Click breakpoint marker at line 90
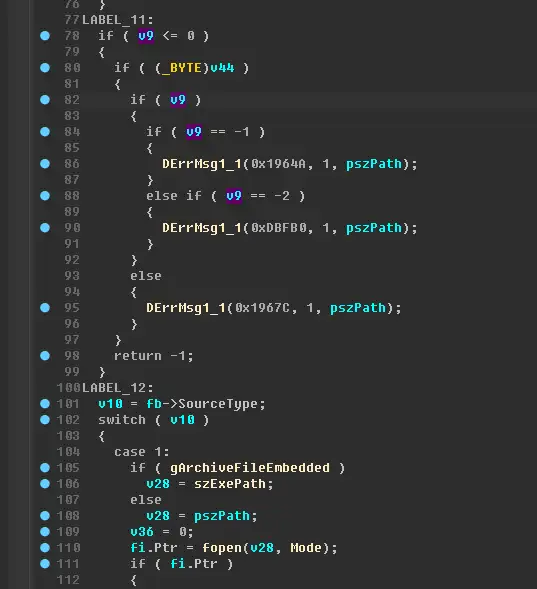 [45, 228]
